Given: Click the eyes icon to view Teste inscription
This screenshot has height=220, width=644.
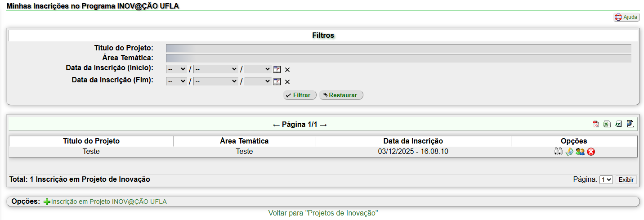Looking at the screenshot, I should (x=558, y=152).
